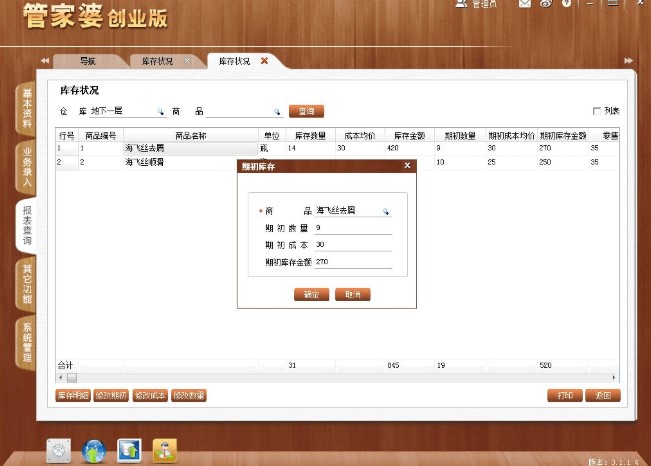Screen dimensions: 651x466
Task: Open the globe icon with green arrow
Action: 95,450
